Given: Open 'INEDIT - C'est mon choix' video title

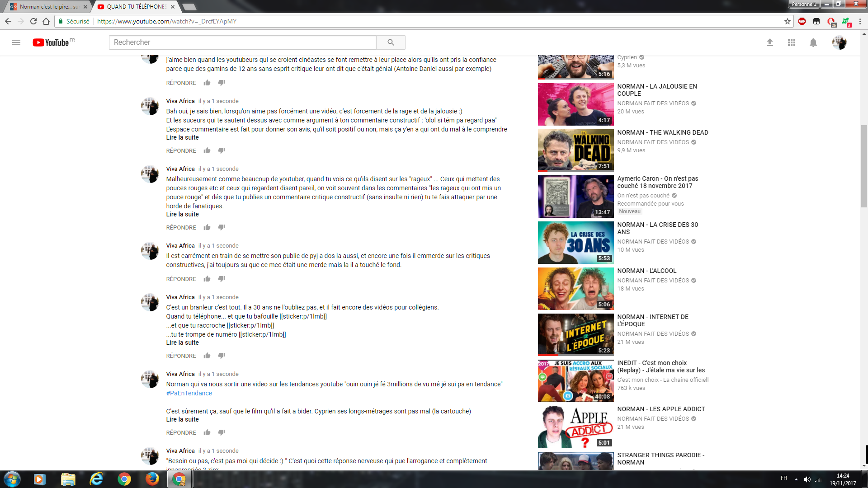Looking at the screenshot, I should [661, 366].
